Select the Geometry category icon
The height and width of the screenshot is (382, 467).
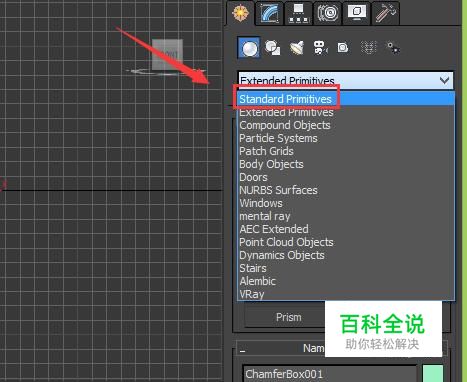[x=249, y=48]
